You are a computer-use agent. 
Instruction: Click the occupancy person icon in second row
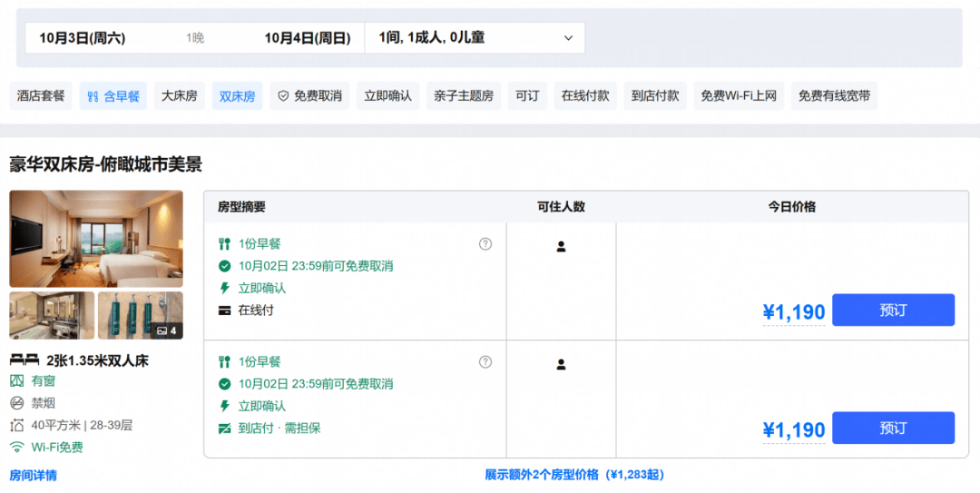562,364
